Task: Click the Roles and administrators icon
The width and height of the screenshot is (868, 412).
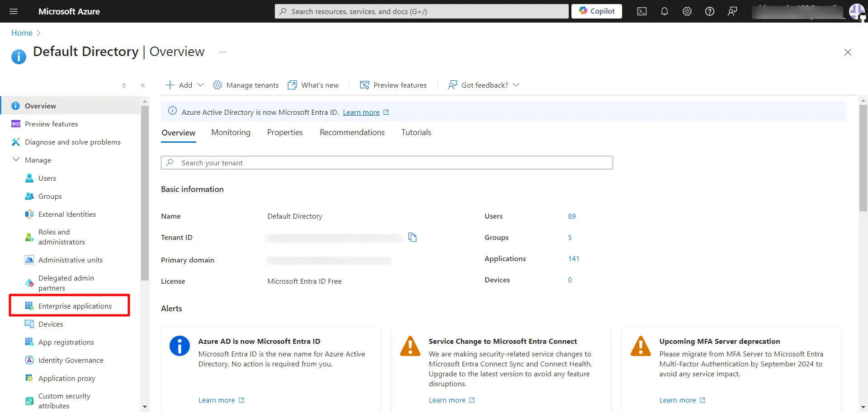Action: click(29, 237)
